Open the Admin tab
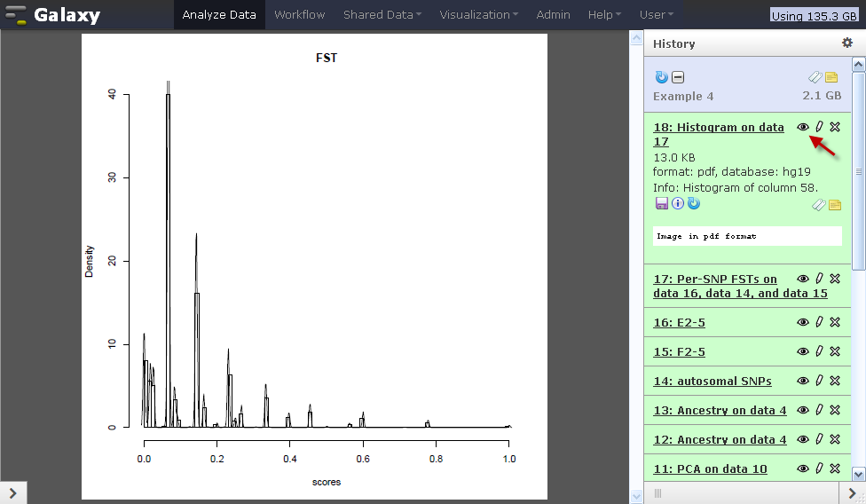Screen dimensions: 866x504 click(553, 15)
